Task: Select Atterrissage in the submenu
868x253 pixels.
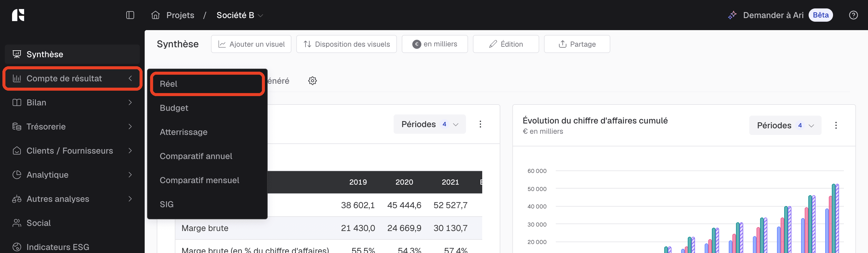Action: [x=207, y=132]
